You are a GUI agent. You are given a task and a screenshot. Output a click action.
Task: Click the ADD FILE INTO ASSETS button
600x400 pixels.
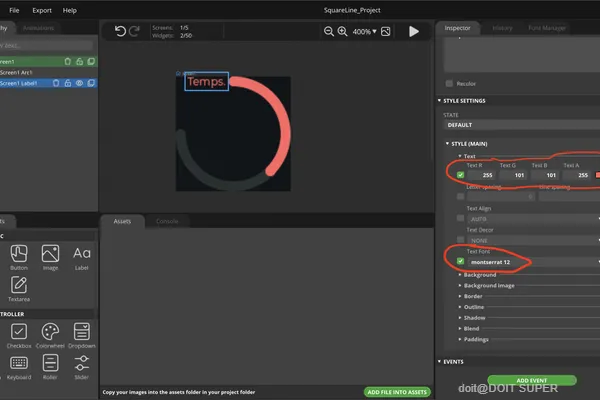click(397, 392)
